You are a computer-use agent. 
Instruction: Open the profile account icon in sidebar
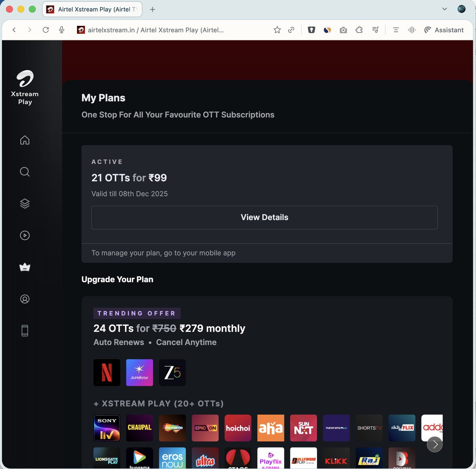pyautogui.click(x=25, y=299)
